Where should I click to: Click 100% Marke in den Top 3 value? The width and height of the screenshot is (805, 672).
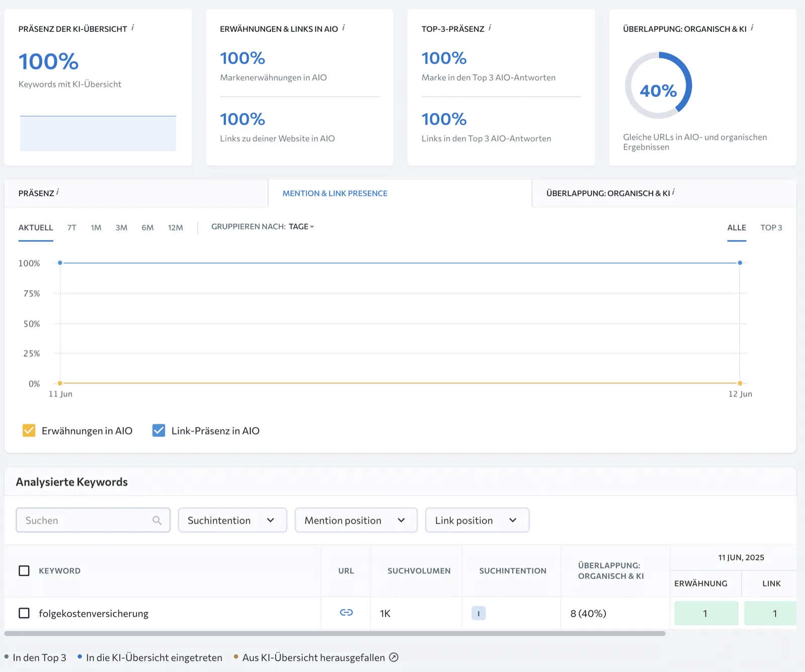pyautogui.click(x=444, y=58)
